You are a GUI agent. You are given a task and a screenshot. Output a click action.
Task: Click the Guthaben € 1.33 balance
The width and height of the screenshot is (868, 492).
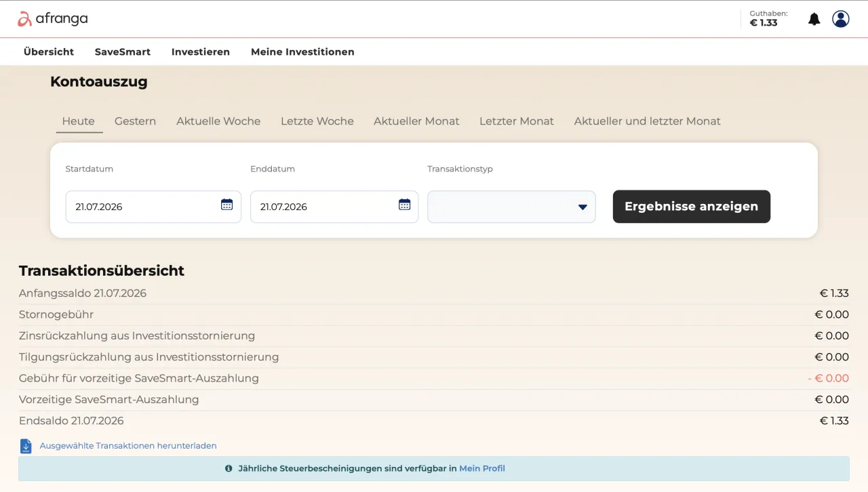768,18
